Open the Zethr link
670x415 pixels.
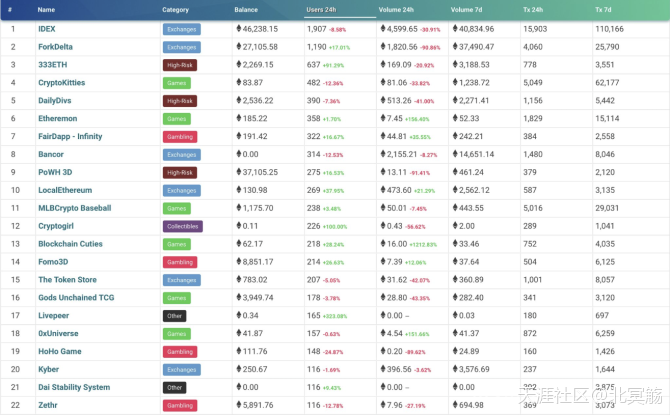click(x=47, y=406)
